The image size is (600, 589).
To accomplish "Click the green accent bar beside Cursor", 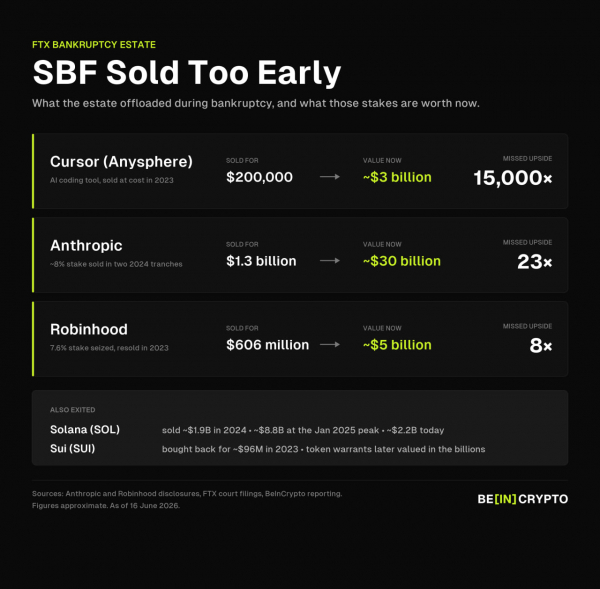I will (x=33, y=171).
